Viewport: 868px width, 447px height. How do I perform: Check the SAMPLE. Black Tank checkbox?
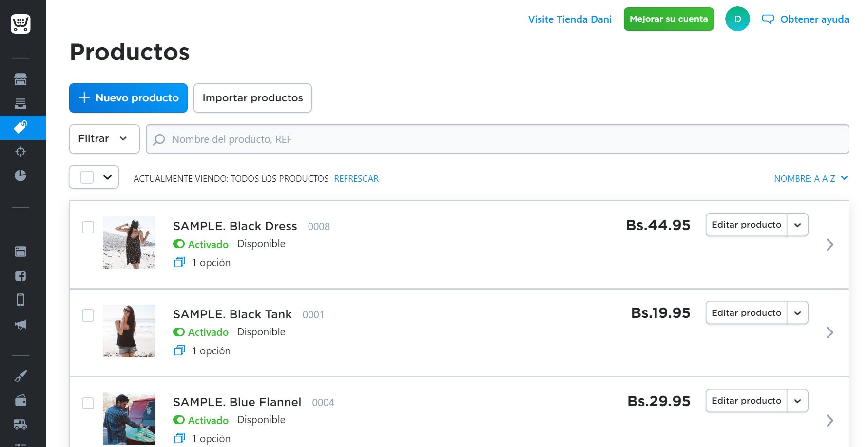[88, 315]
